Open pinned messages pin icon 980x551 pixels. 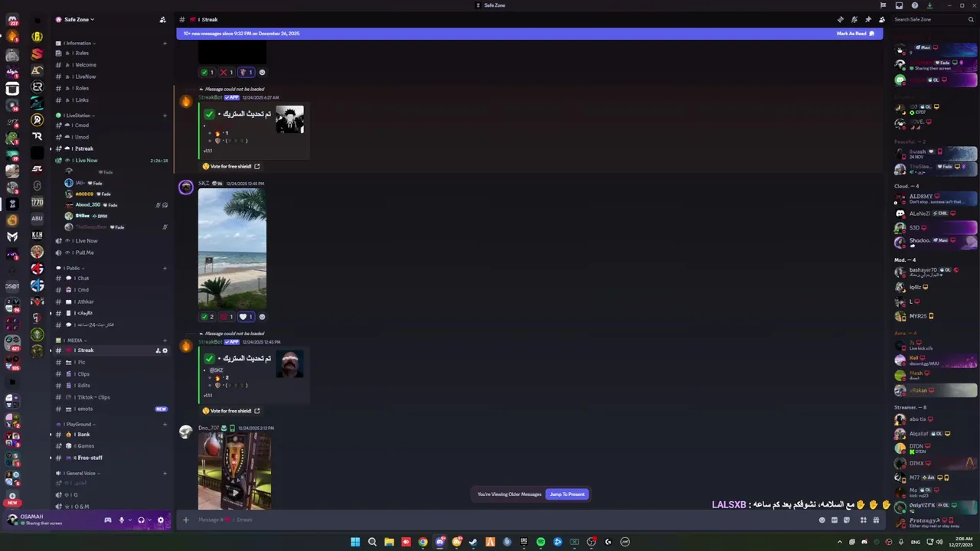(x=867, y=19)
